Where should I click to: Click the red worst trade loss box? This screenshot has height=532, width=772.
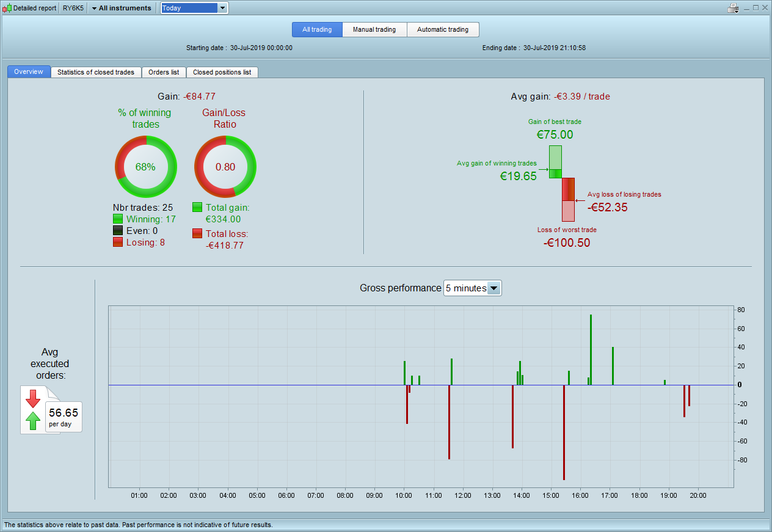(x=568, y=199)
